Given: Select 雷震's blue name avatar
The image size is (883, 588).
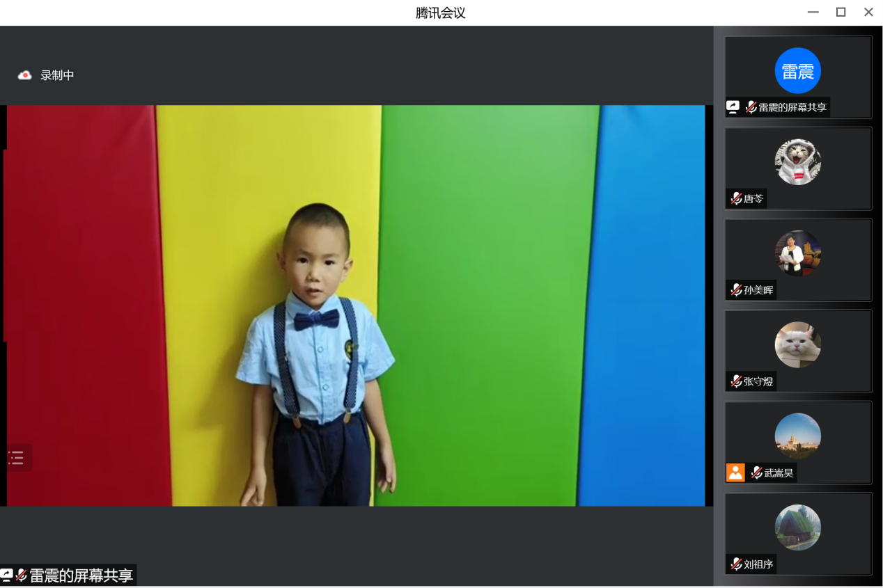Looking at the screenshot, I should (x=797, y=70).
